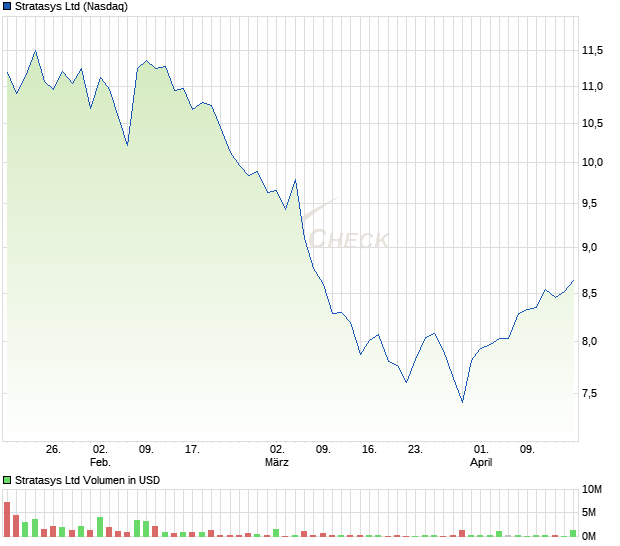The height and width of the screenshot is (546, 620).
Task: Click the 8,5 price axis label
Action: tap(589, 293)
